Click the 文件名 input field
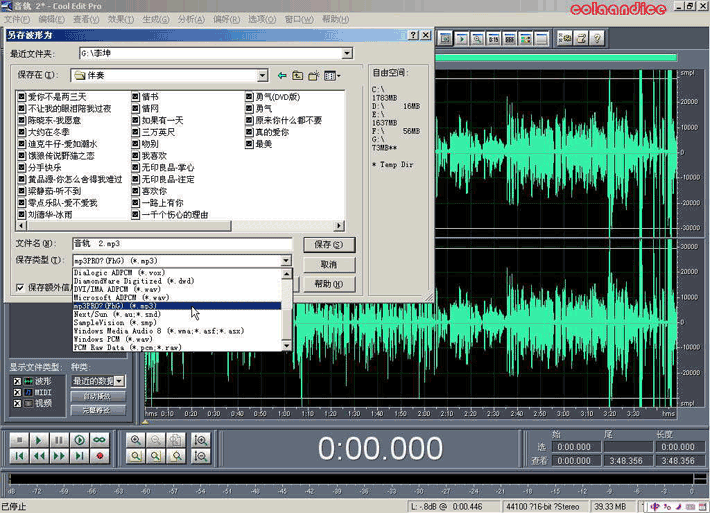 click(x=180, y=244)
